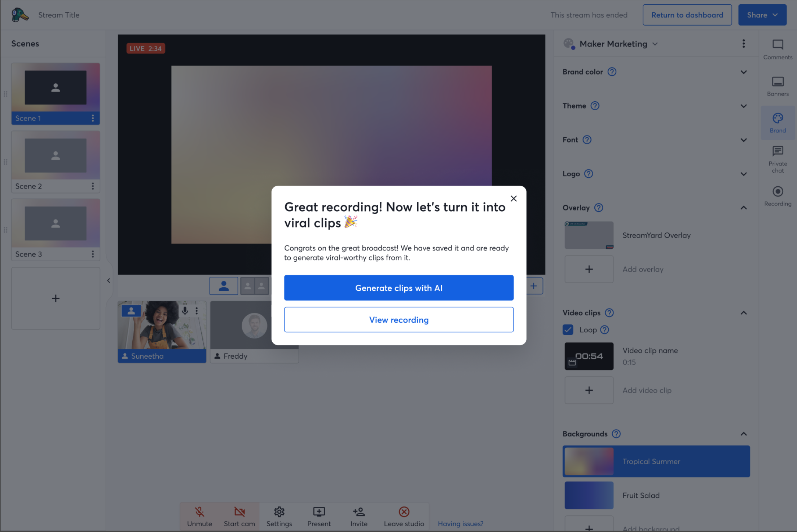Show help for Overlay

click(598, 208)
